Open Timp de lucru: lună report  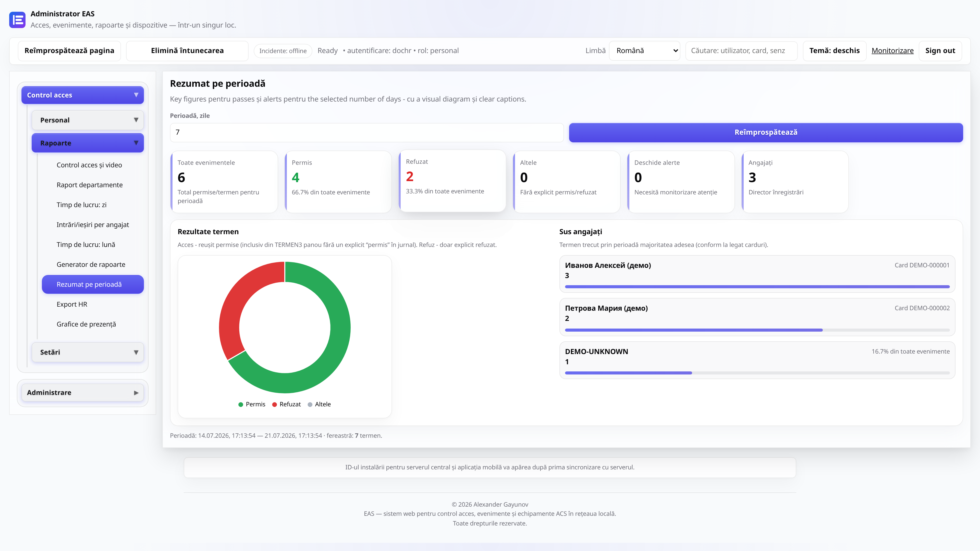click(86, 245)
